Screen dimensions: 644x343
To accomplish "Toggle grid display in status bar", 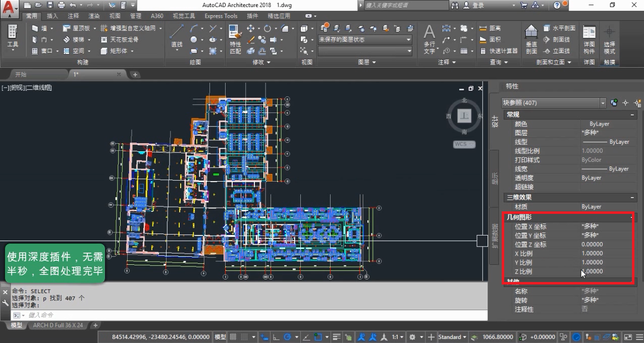I will pyautogui.click(x=234, y=337).
